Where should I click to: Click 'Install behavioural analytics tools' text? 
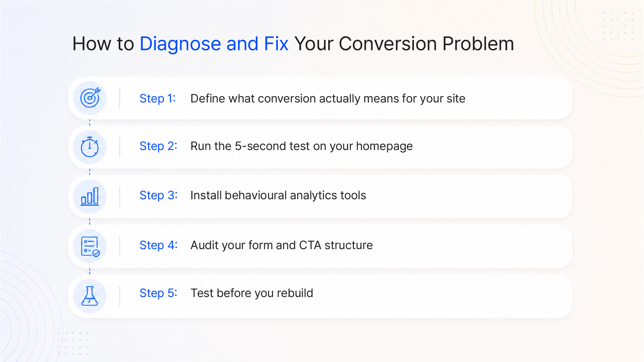point(278,195)
